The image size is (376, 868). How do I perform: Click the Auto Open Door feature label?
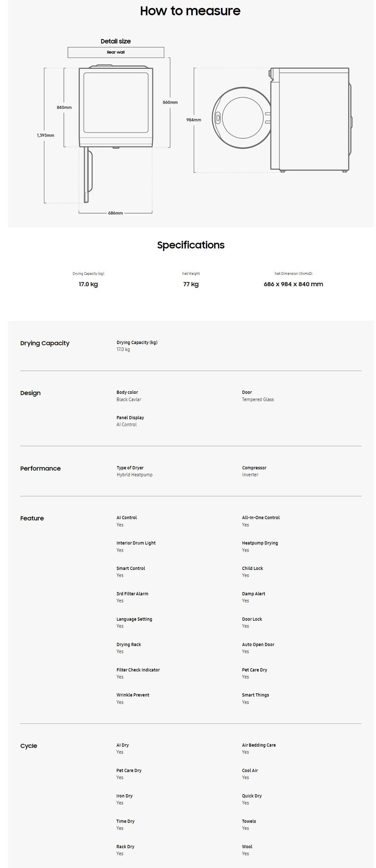click(x=258, y=644)
